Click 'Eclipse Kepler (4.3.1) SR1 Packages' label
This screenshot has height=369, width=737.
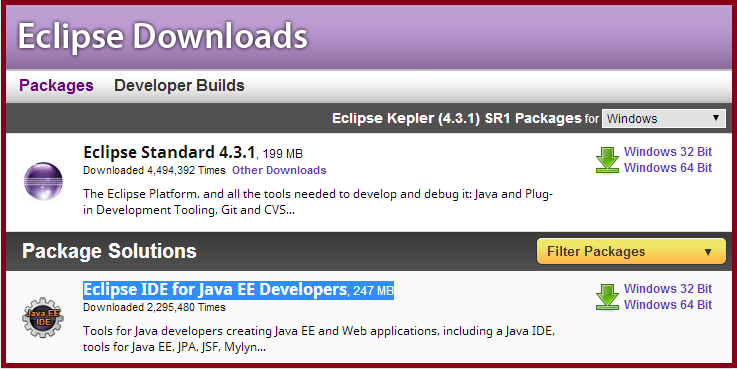pyautogui.click(x=457, y=118)
